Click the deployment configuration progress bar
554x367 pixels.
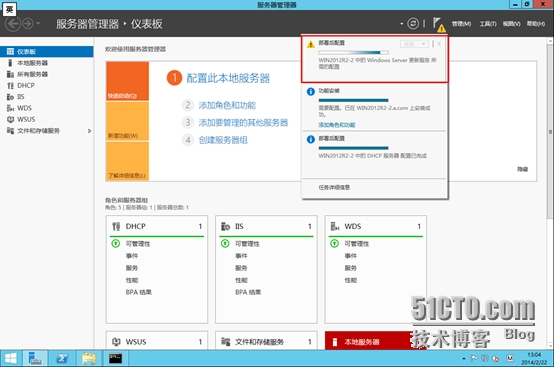(x=353, y=53)
